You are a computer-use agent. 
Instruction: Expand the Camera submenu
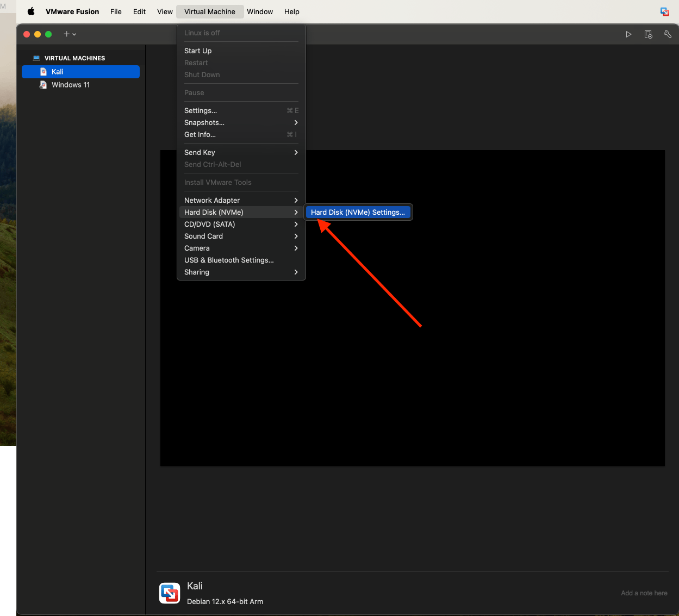241,248
